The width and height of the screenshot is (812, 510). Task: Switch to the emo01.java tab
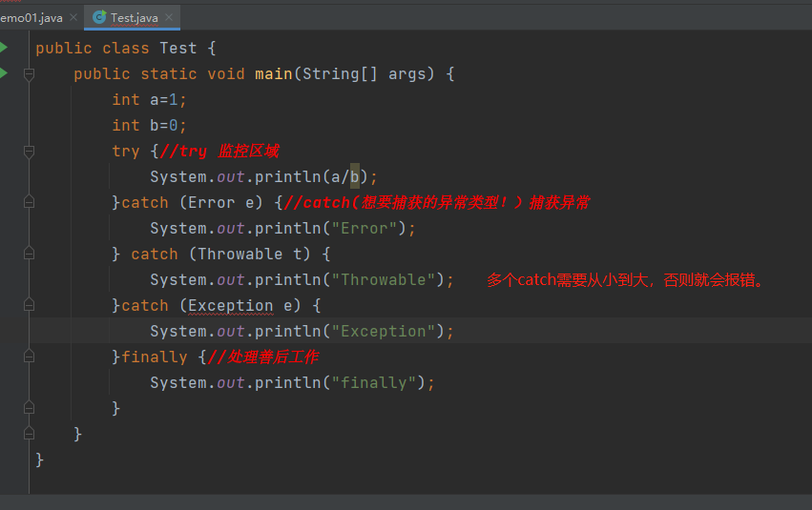pos(31,17)
